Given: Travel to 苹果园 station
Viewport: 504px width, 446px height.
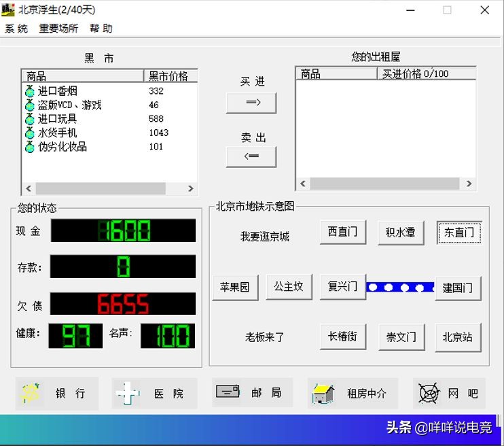Looking at the screenshot, I should (x=235, y=288).
